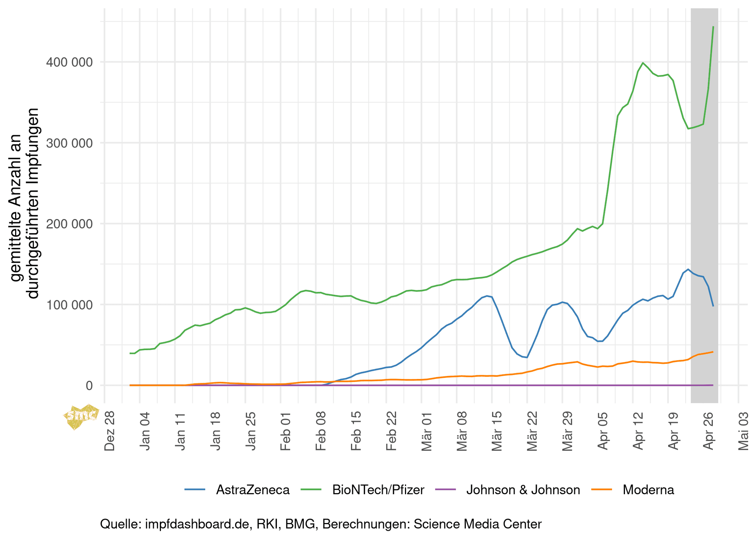Click the Quelle source caption text

(x=320, y=524)
